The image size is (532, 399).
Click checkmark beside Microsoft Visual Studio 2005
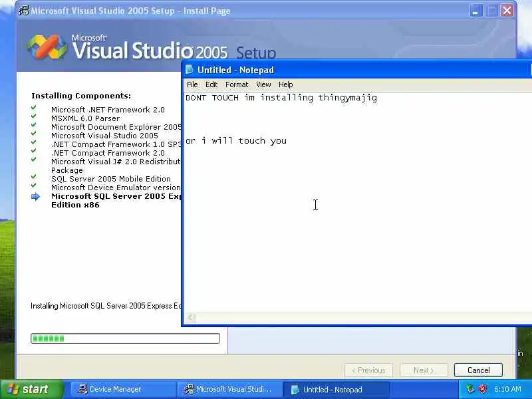(x=34, y=134)
